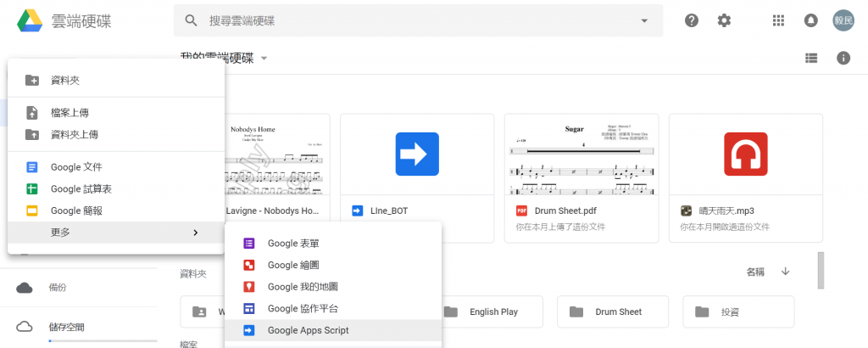Viewport: 868px width, 348px height.
Task: Click the Google Sites icon
Action: click(x=248, y=309)
